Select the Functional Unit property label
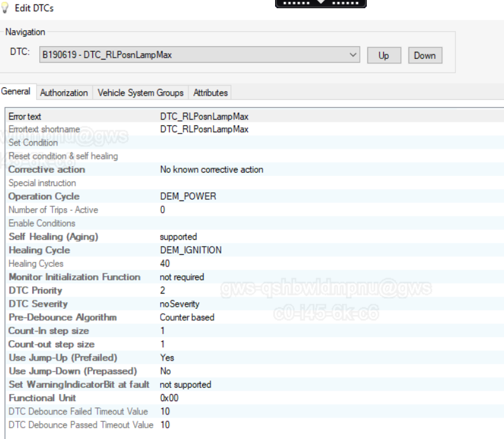Screen dimensions: 504x439 tap(42, 398)
